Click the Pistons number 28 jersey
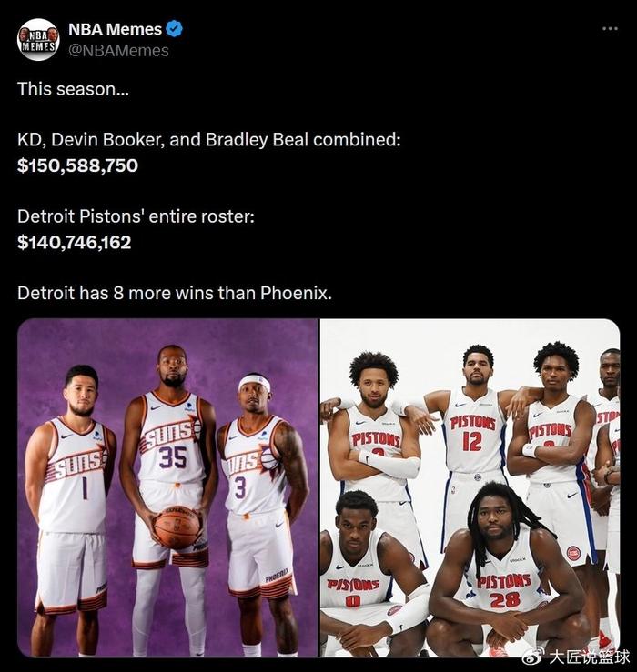This screenshot has width=637, height=672. pyautogui.click(x=505, y=579)
